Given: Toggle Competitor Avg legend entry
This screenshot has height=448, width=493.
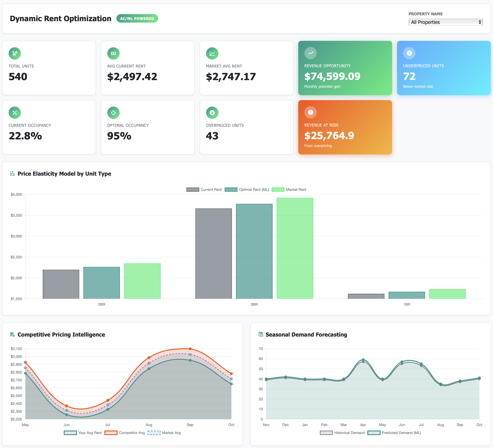Looking at the screenshot, I should pos(125,433).
